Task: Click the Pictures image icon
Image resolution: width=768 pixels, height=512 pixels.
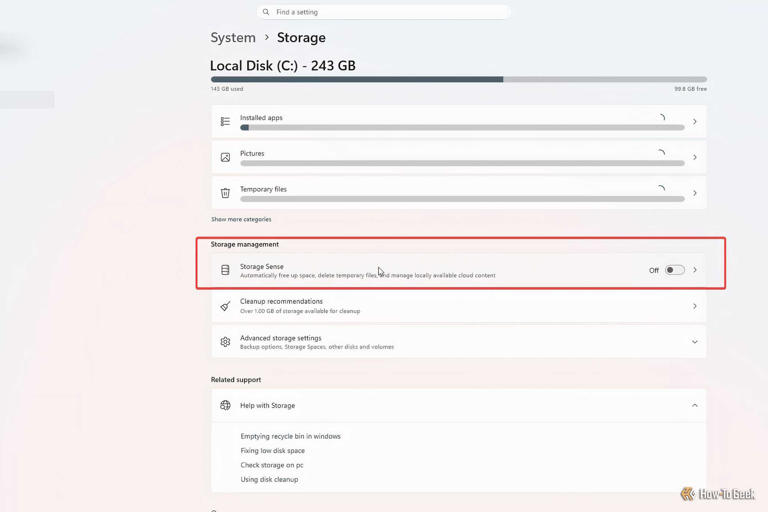Action: click(x=225, y=157)
